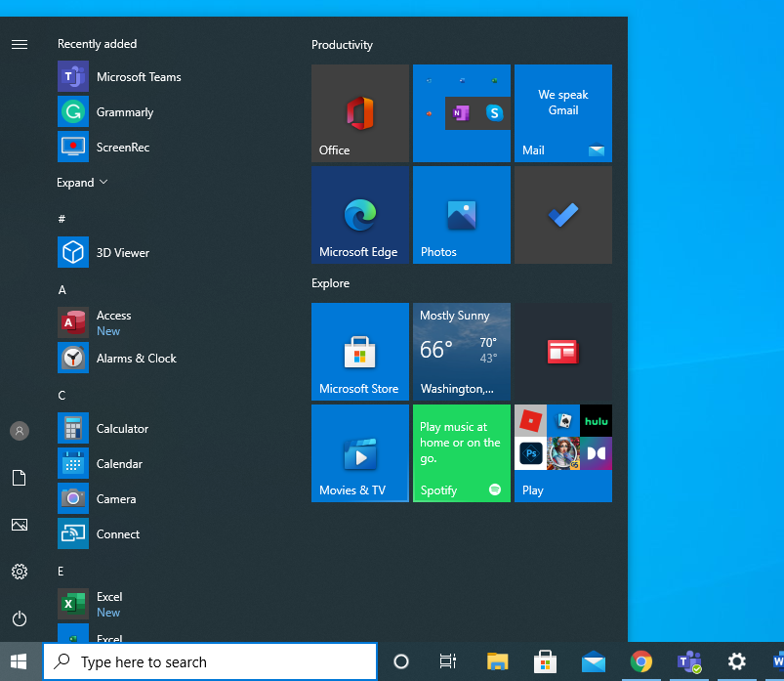Click the Productivity group header
Screen dimensions: 784x681
(x=342, y=45)
